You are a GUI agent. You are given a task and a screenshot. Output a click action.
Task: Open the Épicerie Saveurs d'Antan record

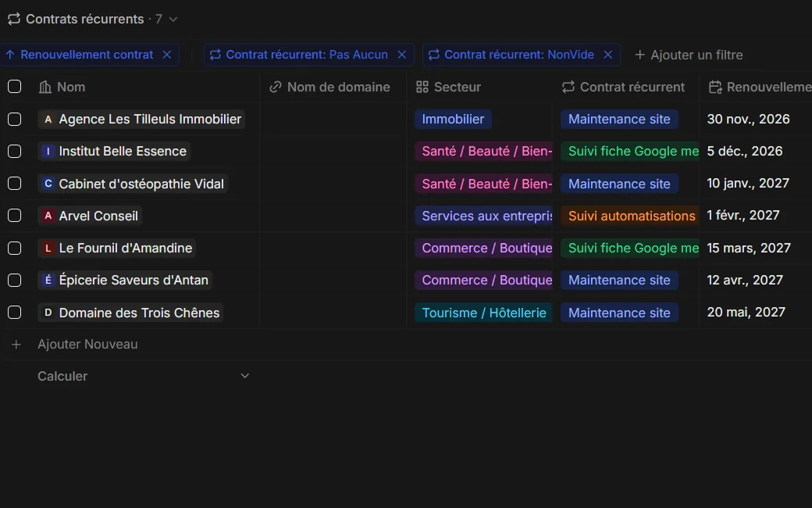tap(125, 281)
